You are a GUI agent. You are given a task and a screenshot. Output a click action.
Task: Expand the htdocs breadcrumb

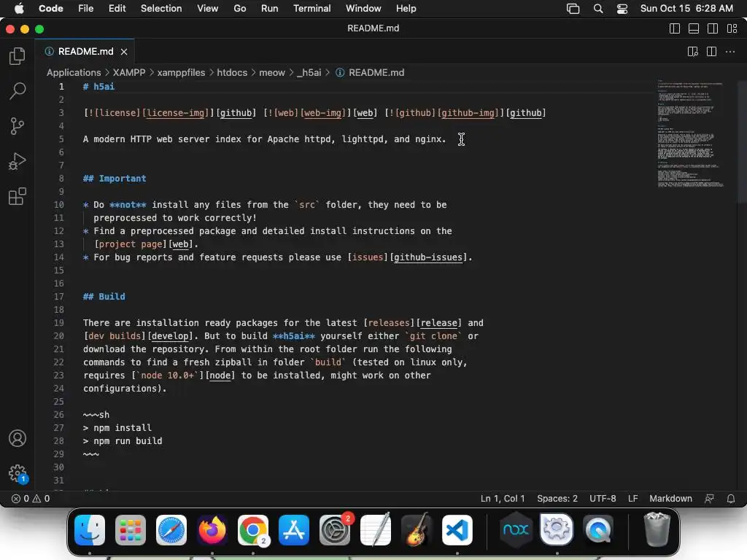(232, 73)
